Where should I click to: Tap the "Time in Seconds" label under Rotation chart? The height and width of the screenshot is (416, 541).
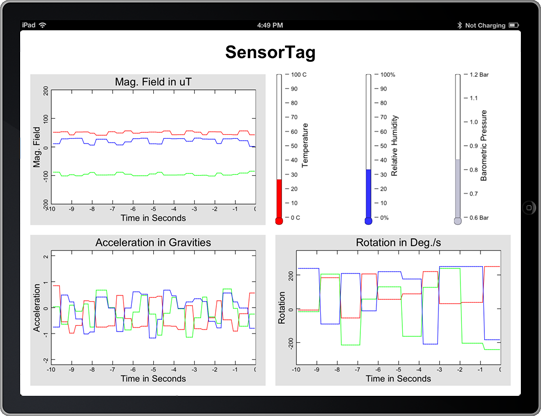[399, 379]
